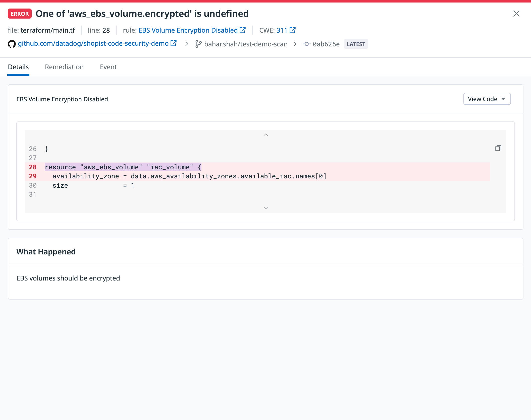The image size is (531, 420).
Task: Click the LATEST badge
Action: [x=356, y=44]
